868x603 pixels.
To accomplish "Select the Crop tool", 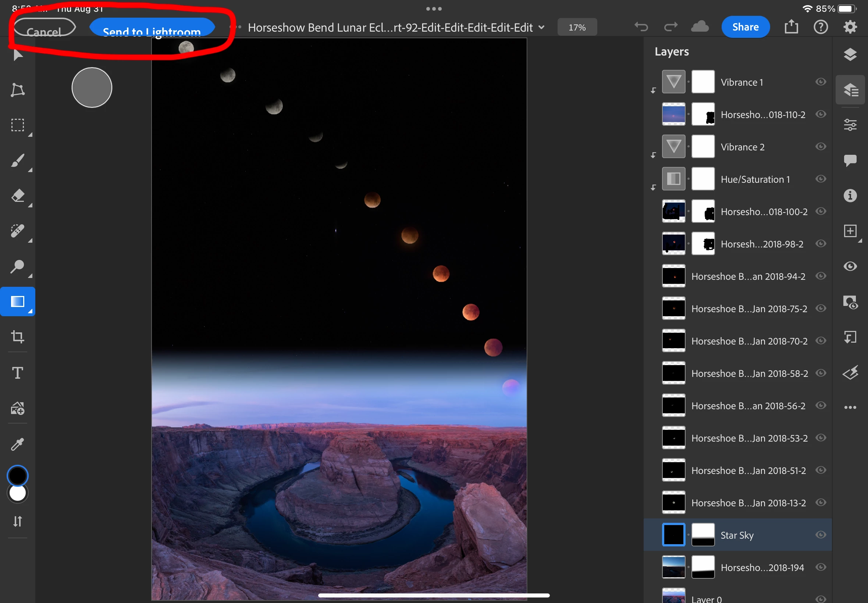I will coord(17,336).
